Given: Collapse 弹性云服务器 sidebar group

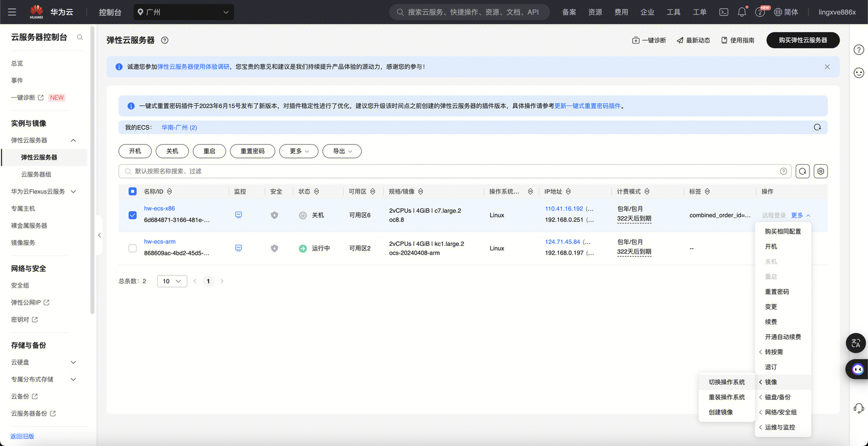Looking at the screenshot, I should tap(73, 141).
